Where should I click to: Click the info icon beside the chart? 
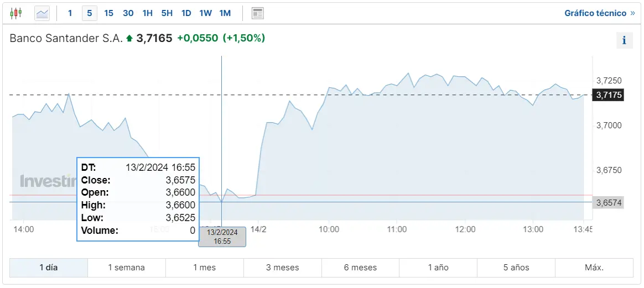(x=624, y=40)
